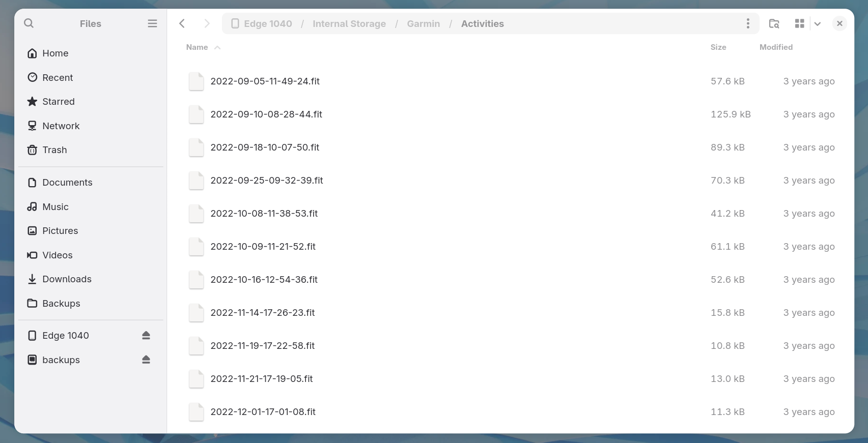Click the Activities breadcrumb
The width and height of the screenshot is (868, 443).
pyautogui.click(x=483, y=24)
